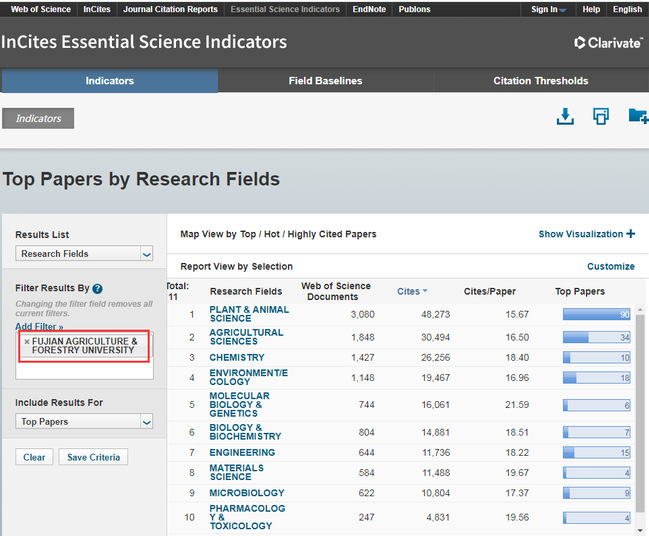Click the Filter Results By help icon
Viewport: 649px width, 536px height.
coord(97,289)
